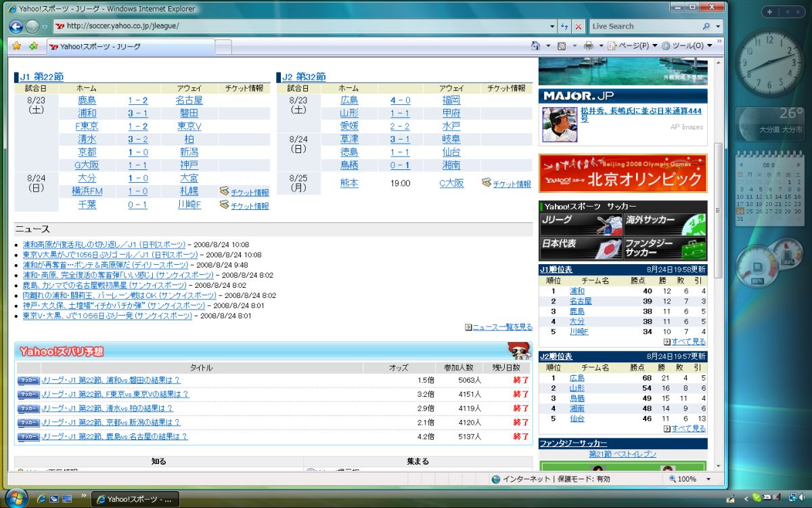
Task: Open the 広島 4-0 福岡 score link
Action: [x=400, y=100]
